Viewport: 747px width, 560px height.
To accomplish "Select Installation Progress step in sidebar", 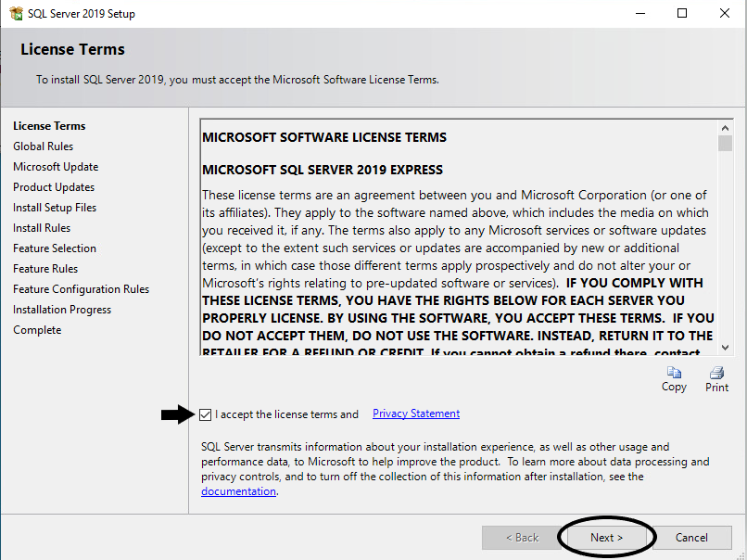I will point(62,310).
